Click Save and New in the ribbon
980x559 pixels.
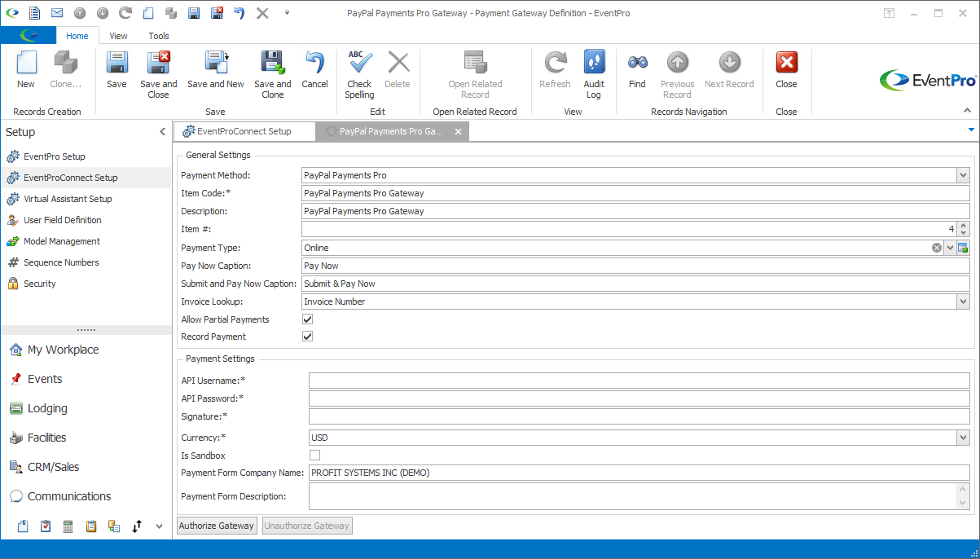pos(216,69)
